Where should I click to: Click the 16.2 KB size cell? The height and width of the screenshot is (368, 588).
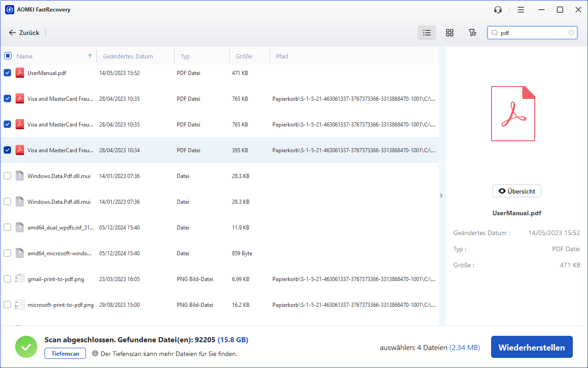point(241,305)
